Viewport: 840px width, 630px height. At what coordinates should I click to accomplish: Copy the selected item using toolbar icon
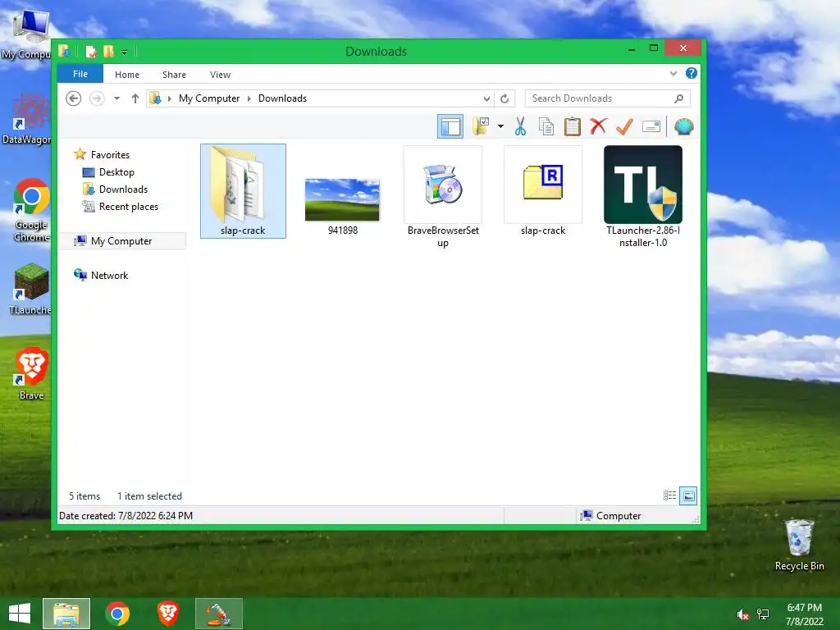click(546, 127)
